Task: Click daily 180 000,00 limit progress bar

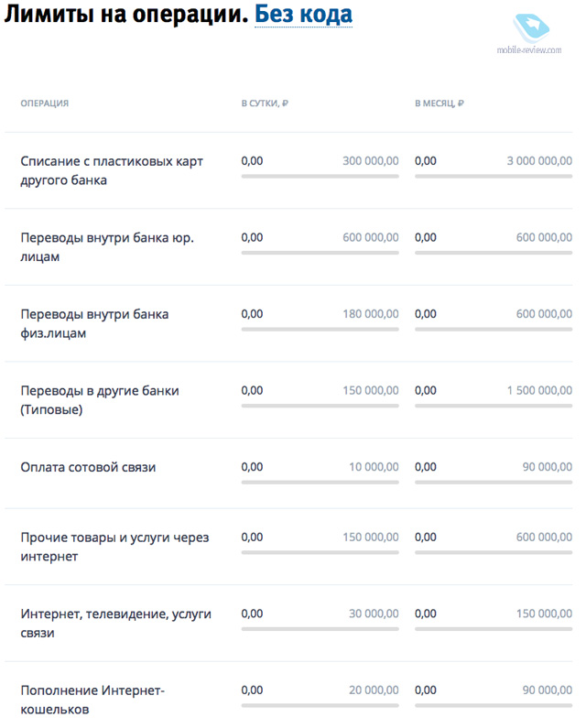Action: pyautogui.click(x=320, y=330)
